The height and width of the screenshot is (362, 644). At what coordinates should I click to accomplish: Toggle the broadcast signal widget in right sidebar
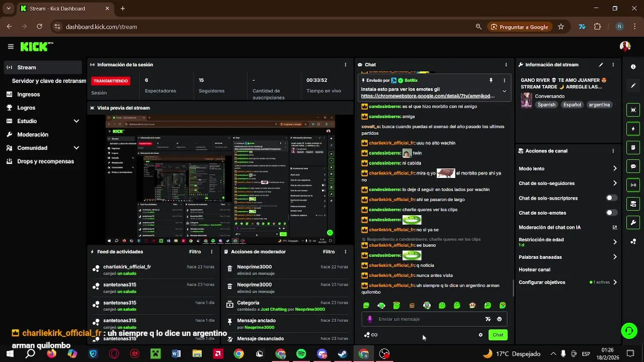[633, 185]
